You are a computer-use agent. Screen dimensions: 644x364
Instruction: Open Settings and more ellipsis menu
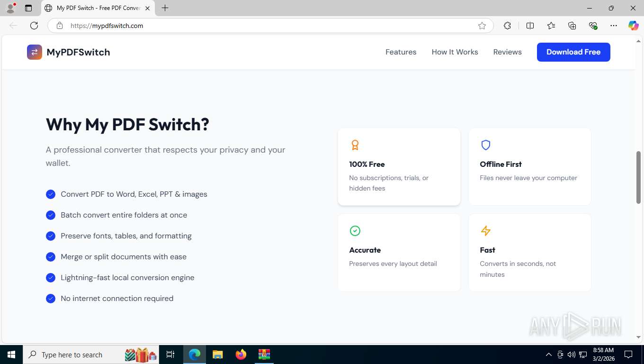point(614,26)
